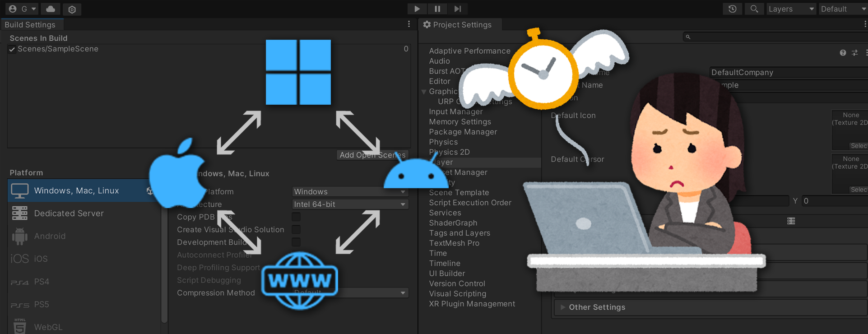Viewport: 868px width, 334px height.
Task: Click the DefaultCompany name field
Action: [x=789, y=72]
